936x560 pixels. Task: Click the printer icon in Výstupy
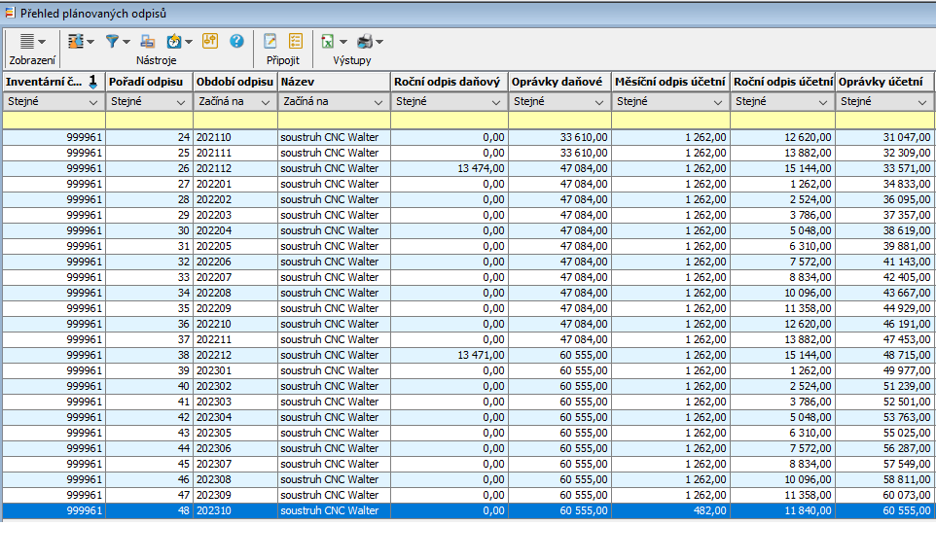point(365,42)
